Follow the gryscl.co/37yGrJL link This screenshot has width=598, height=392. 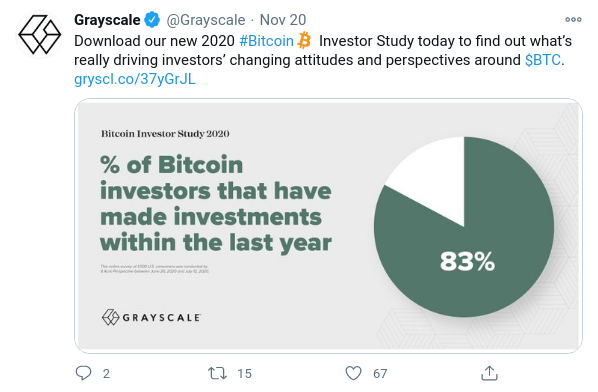135,79
